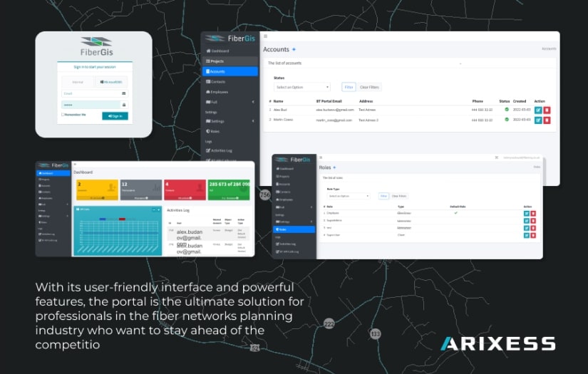Open green card showing 285 673 of 286 090
The height and width of the screenshot is (374, 588).
point(229,189)
